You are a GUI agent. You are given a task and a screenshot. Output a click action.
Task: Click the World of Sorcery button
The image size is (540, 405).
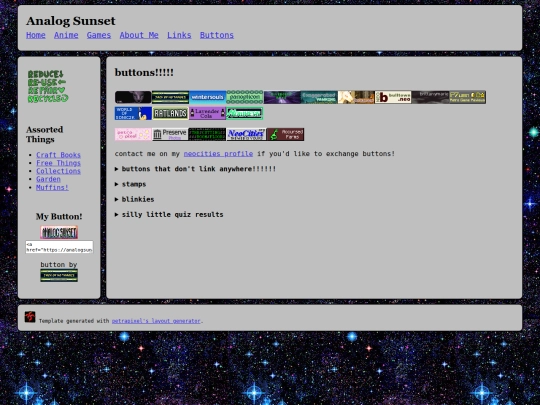pos(133,113)
